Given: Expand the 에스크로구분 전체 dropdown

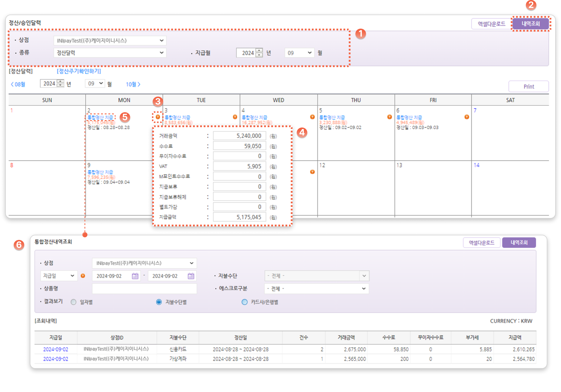Looking at the screenshot, I should [316, 289].
